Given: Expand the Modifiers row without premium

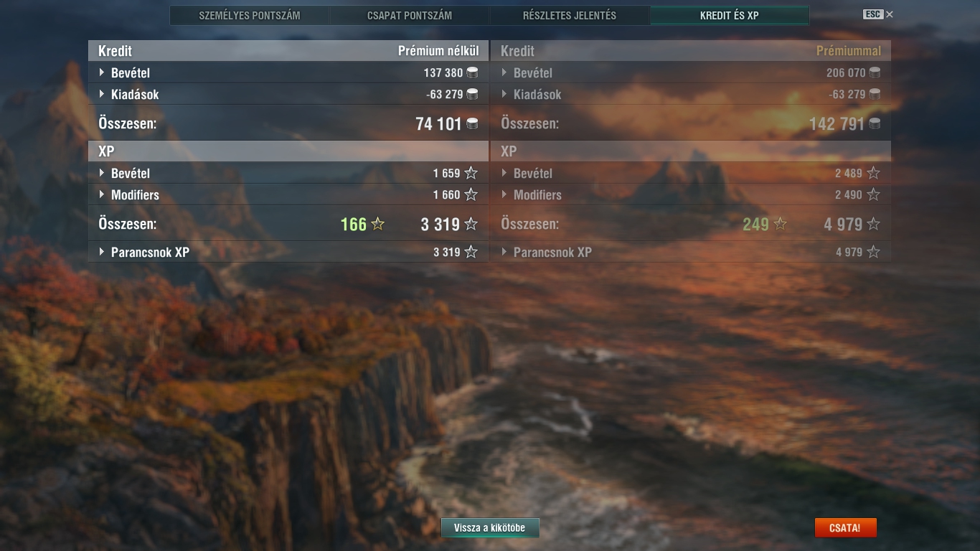Looking at the screenshot, I should pyautogui.click(x=288, y=194).
